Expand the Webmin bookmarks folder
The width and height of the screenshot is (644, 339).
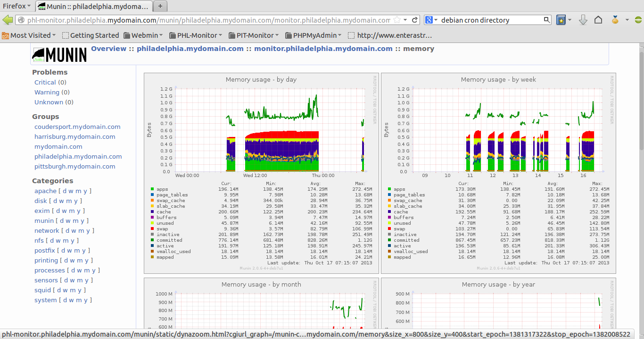point(143,35)
